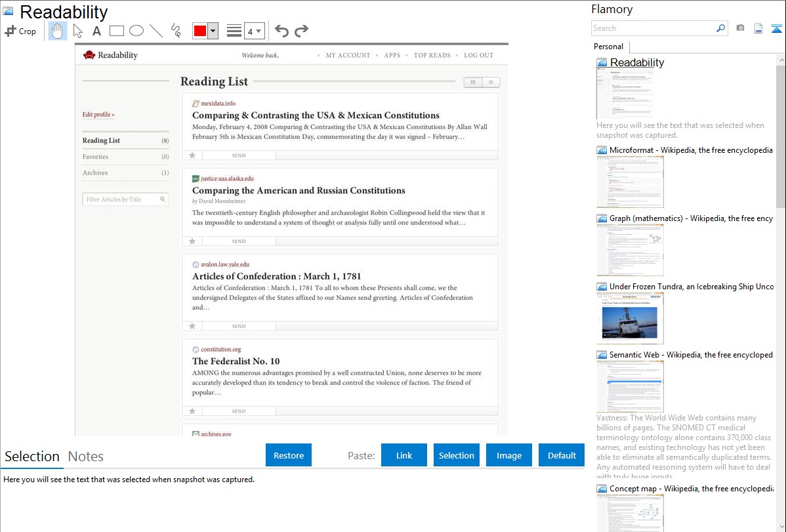The width and height of the screenshot is (786, 532).
Task: Click the Paste Link button
Action: [x=404, y=455]
